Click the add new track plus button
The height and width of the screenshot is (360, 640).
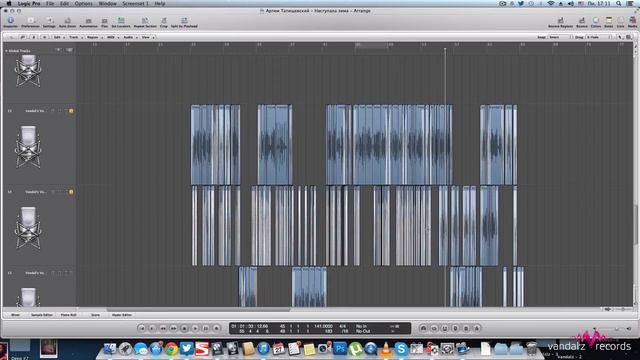(x=58, y=50)
